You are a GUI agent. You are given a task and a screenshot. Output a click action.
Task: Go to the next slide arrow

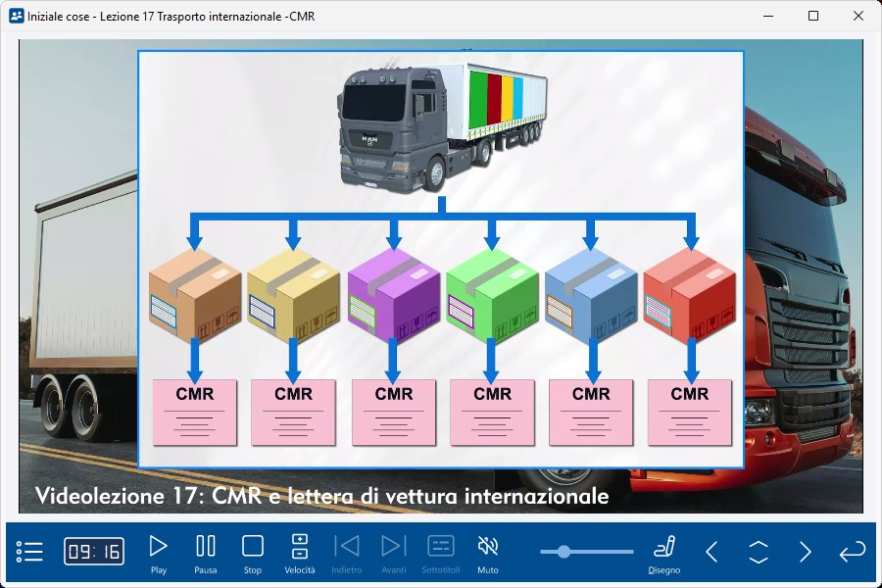click(x=805, y=552)
